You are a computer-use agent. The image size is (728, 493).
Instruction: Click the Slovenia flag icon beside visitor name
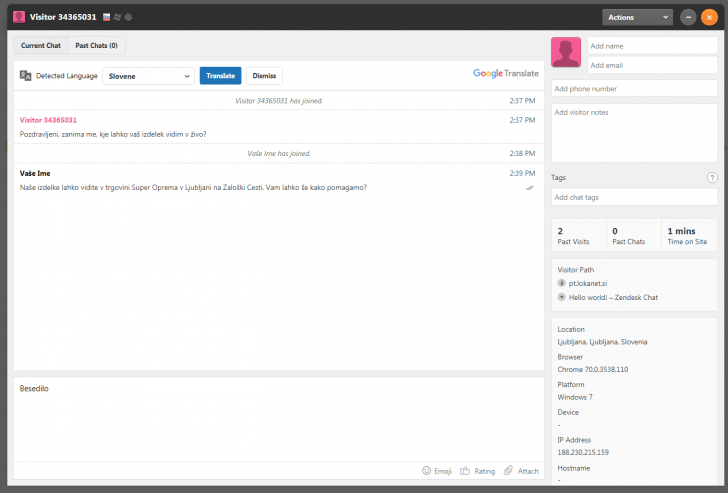(x=106, y=17)
